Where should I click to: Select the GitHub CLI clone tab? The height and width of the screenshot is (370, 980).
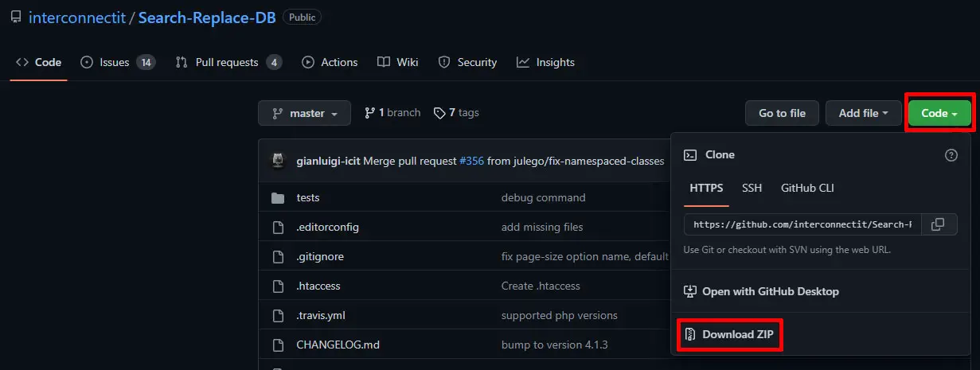pos(807,189)
